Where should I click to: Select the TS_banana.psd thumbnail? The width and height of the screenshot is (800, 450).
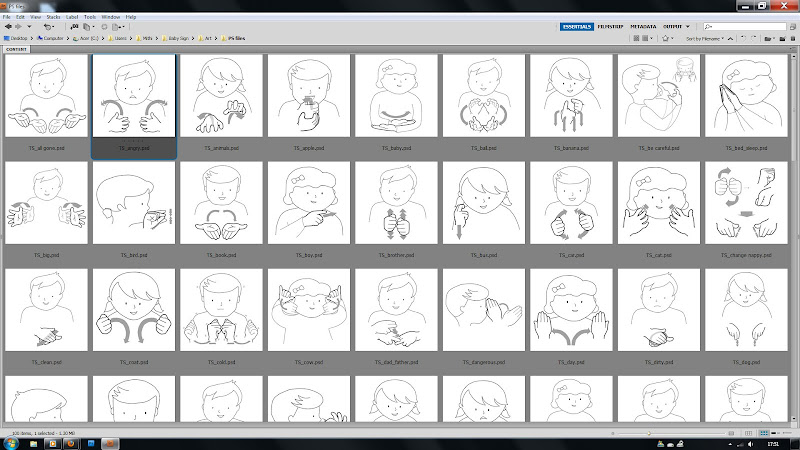tap(571, 95)
